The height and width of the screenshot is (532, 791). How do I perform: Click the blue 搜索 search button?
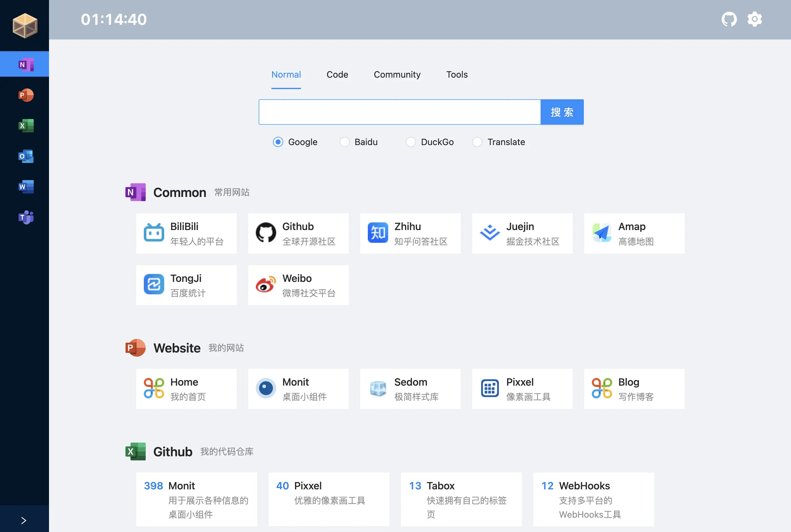(x=562, y=112)
